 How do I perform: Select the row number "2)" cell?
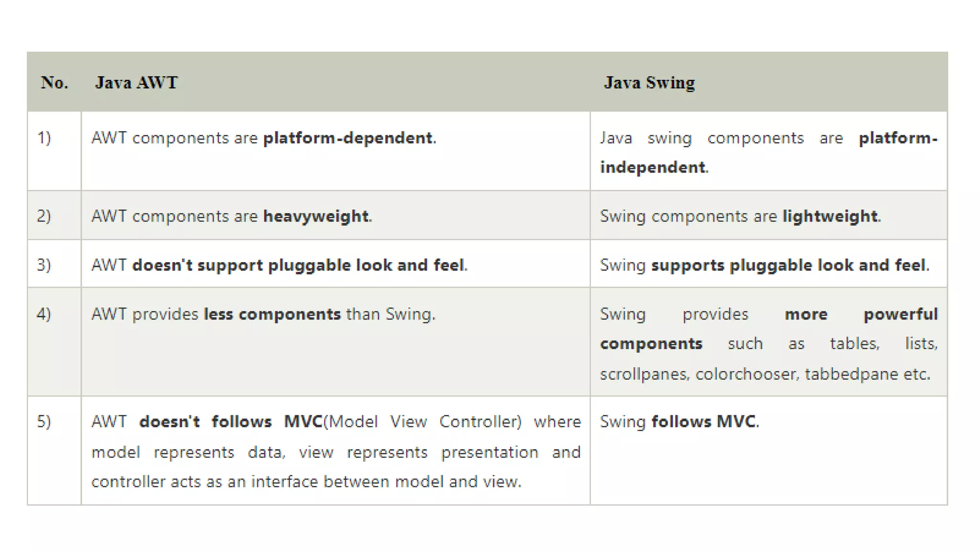tap(44, 216)
